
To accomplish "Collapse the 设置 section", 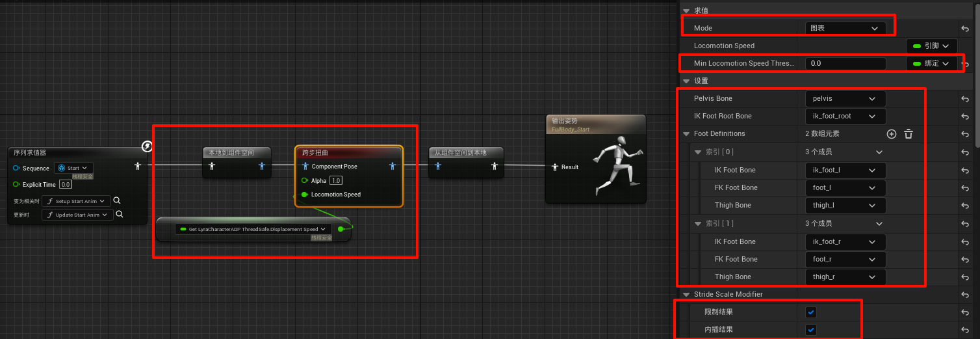I will [x=686, y=81].
